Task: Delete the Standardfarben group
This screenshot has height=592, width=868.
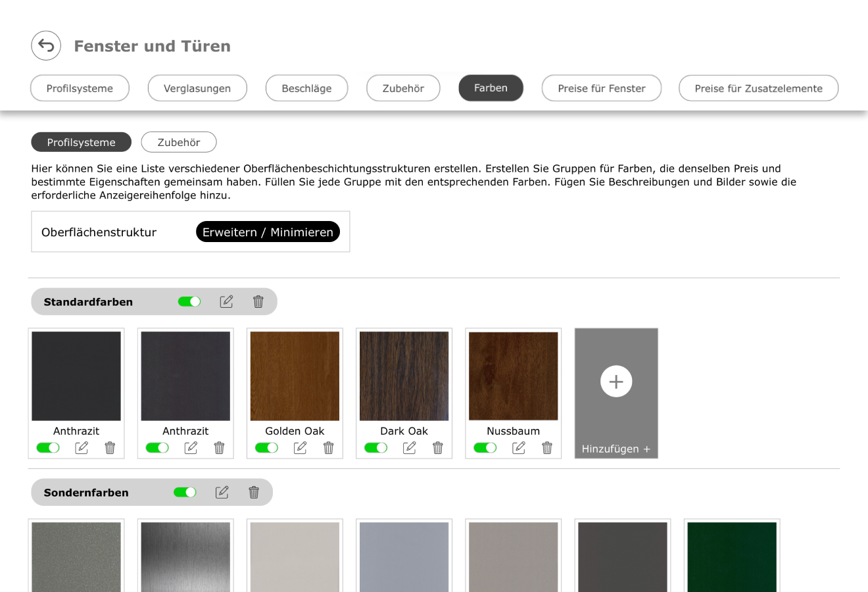Action: click(x=258, y=301)
